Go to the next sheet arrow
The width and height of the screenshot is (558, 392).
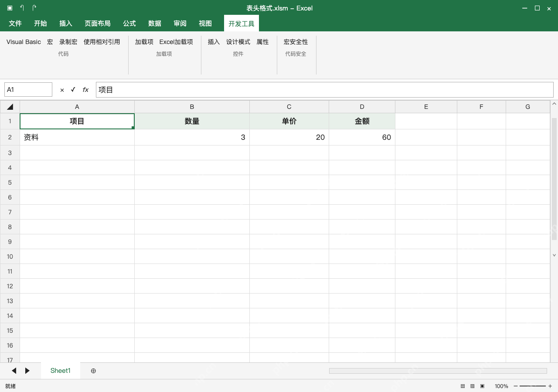pyautogui.click(x=27, y=371)
